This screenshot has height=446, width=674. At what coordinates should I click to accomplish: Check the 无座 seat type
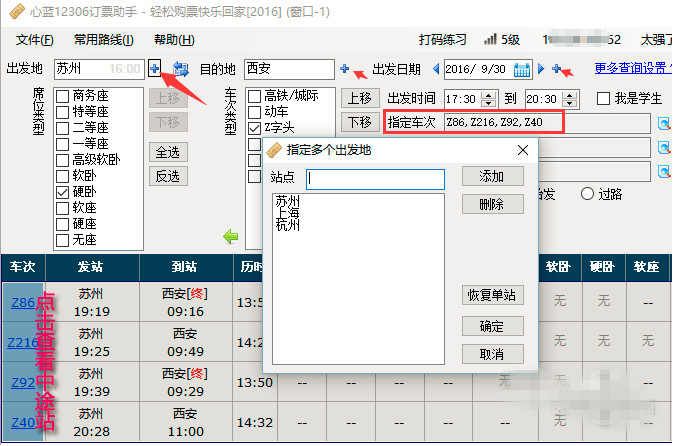(x=62, y=240)
